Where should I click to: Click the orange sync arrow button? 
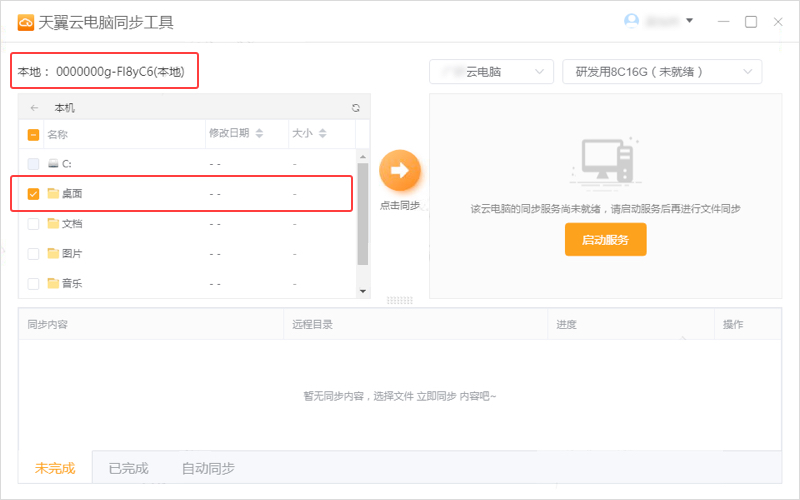tap(400, 170)
